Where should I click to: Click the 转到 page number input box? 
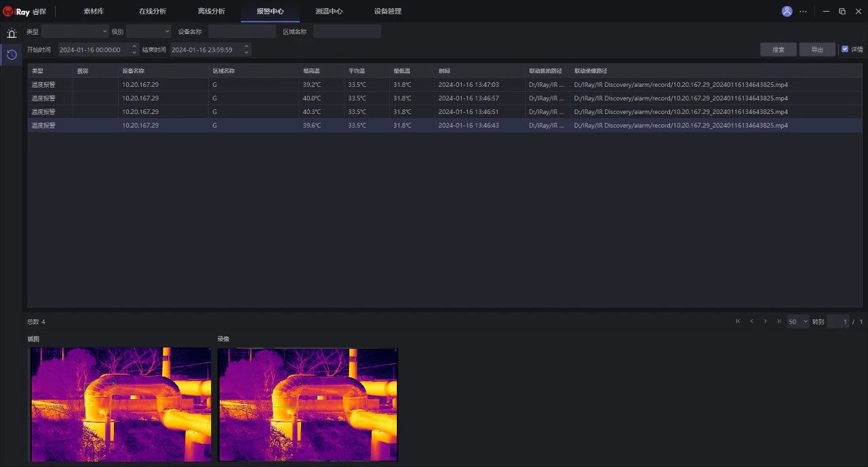[837, 322]
